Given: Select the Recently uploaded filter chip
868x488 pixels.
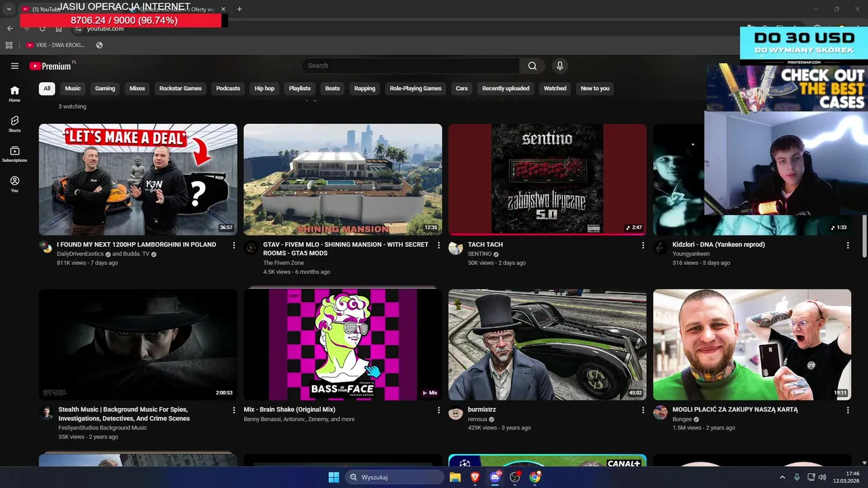Looking at the screenshot, I should click(x=506, y=88).
